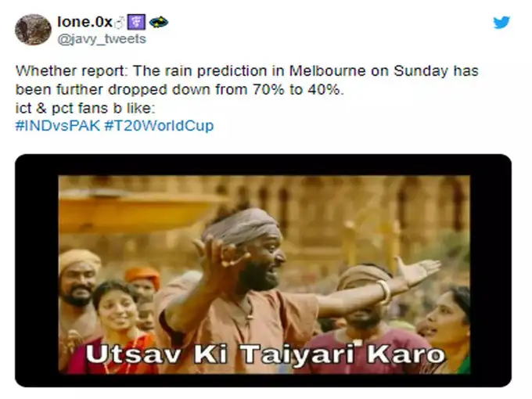Screen dimensions: 532x399
Task: Click the lone.0x display name
Action: (84, 22)
